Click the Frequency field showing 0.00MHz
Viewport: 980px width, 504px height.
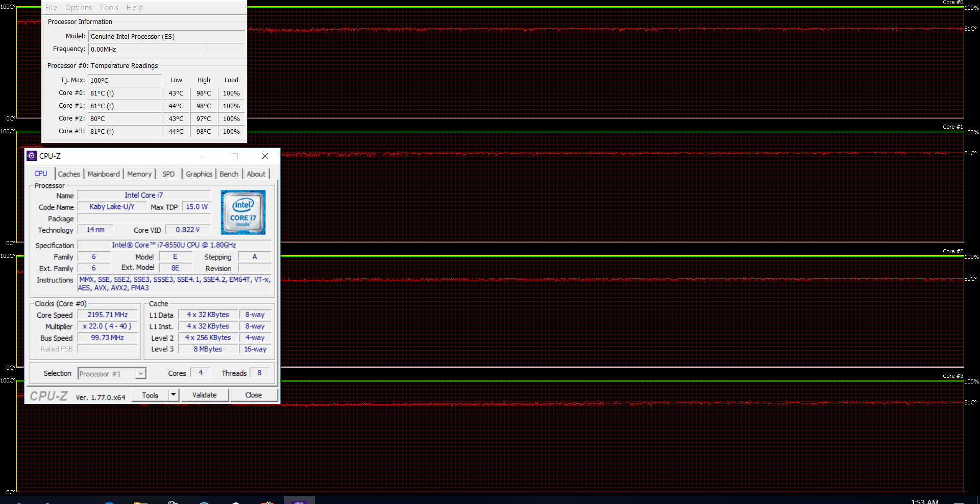pyautogui.click(x=148, y=49)
